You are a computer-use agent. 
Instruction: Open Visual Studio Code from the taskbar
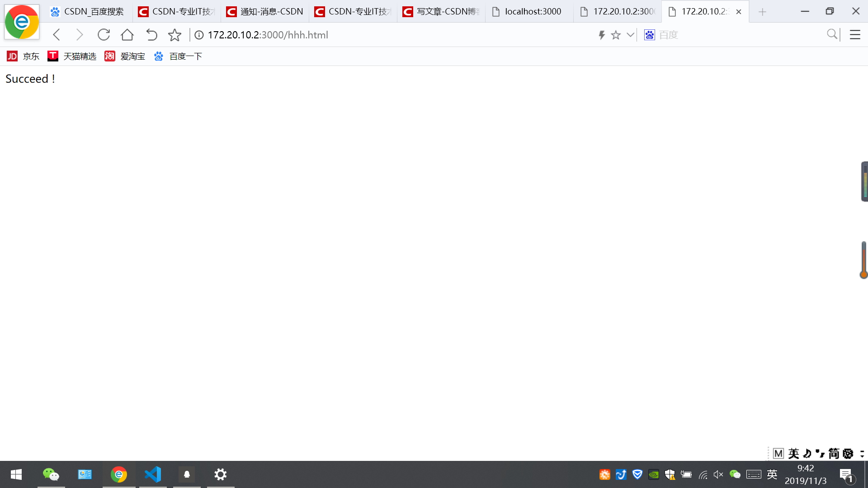pos(153,474)
